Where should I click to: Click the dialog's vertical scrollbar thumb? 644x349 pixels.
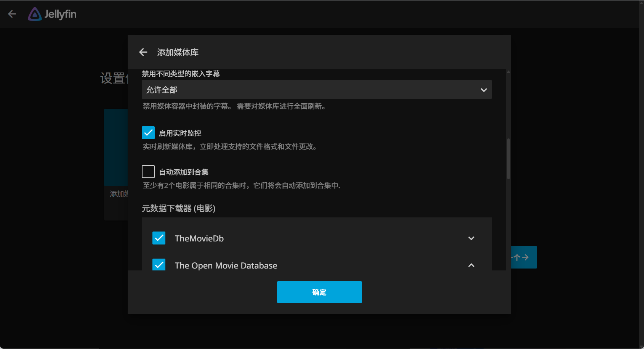coord(508,159)
